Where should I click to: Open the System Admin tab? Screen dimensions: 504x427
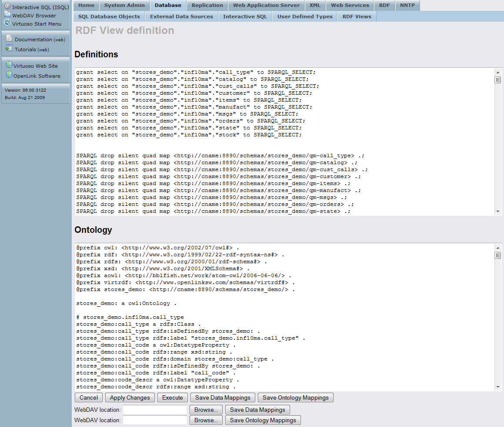(x=124, y=5)
